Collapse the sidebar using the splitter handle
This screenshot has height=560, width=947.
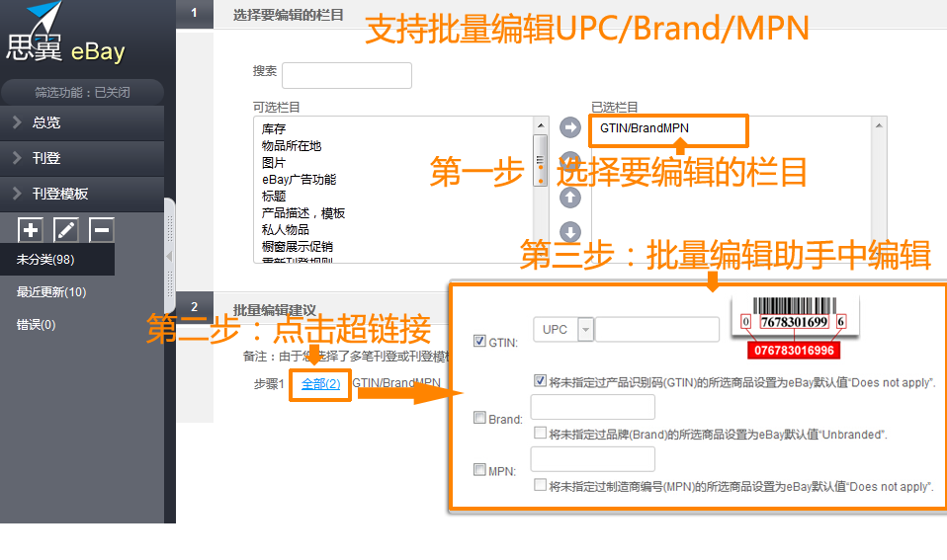click(x=170, y=256)
